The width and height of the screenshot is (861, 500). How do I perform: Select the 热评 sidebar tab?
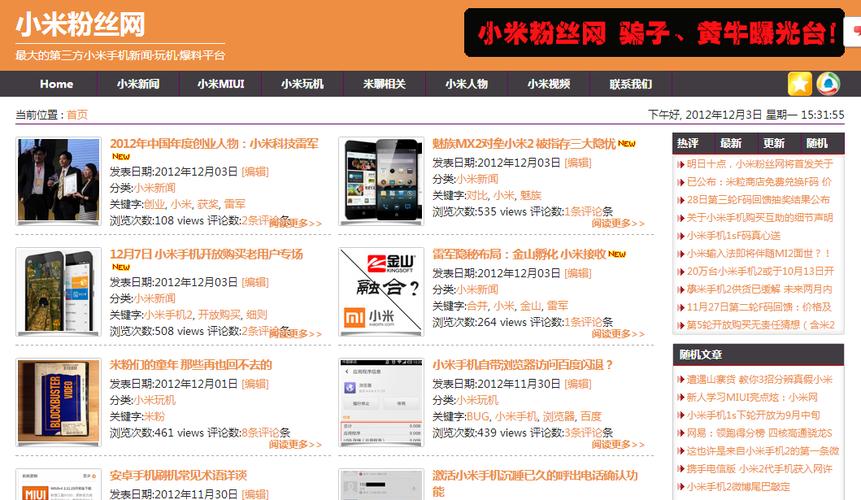point(688,143)
